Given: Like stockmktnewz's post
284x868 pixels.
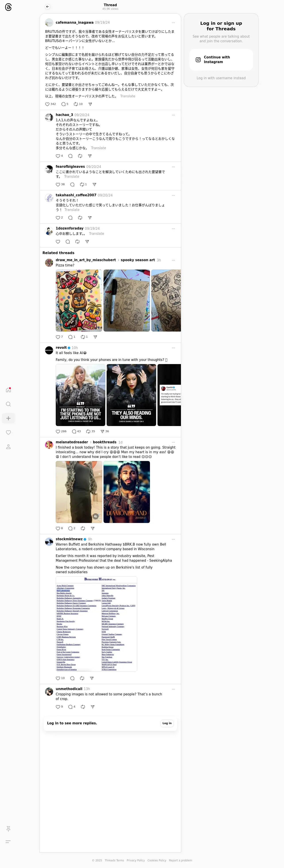Looking at the screenshot, I should (58, 678).
